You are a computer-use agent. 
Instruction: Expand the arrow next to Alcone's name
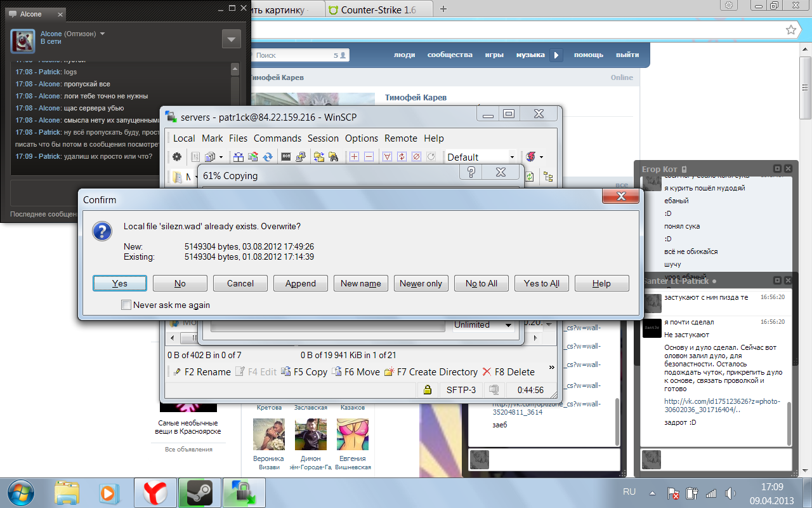[x=103, y=34]
